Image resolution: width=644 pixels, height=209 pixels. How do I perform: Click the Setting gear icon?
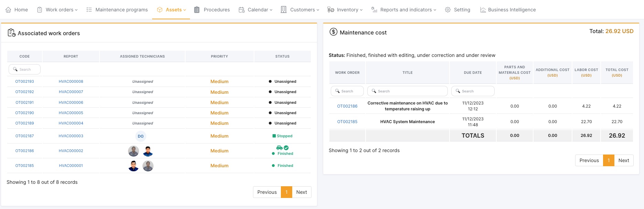tap(448, 10)
